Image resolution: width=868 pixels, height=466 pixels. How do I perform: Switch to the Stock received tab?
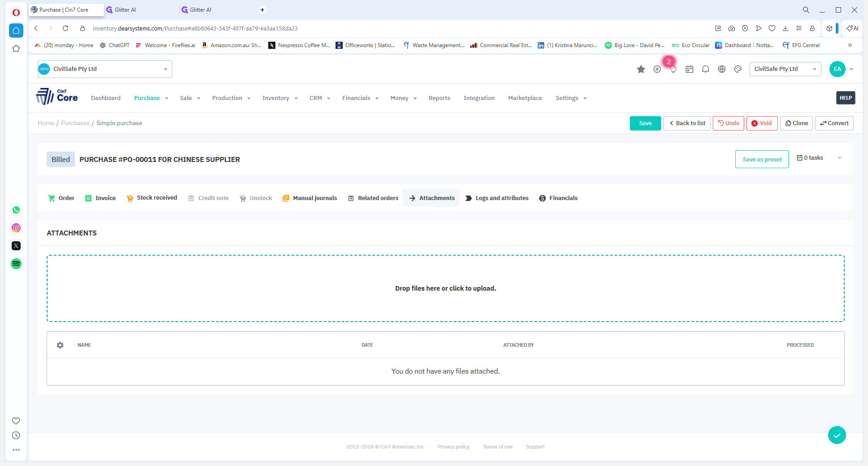tap(152, 198)
